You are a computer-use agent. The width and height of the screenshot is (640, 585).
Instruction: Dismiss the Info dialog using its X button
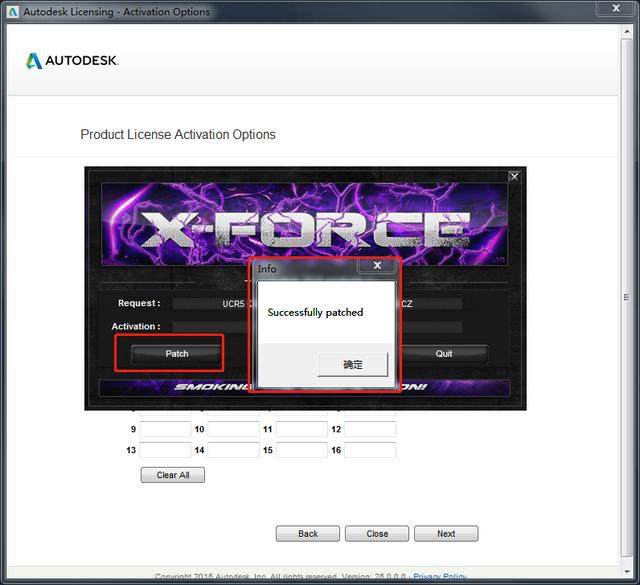(377, 266)
